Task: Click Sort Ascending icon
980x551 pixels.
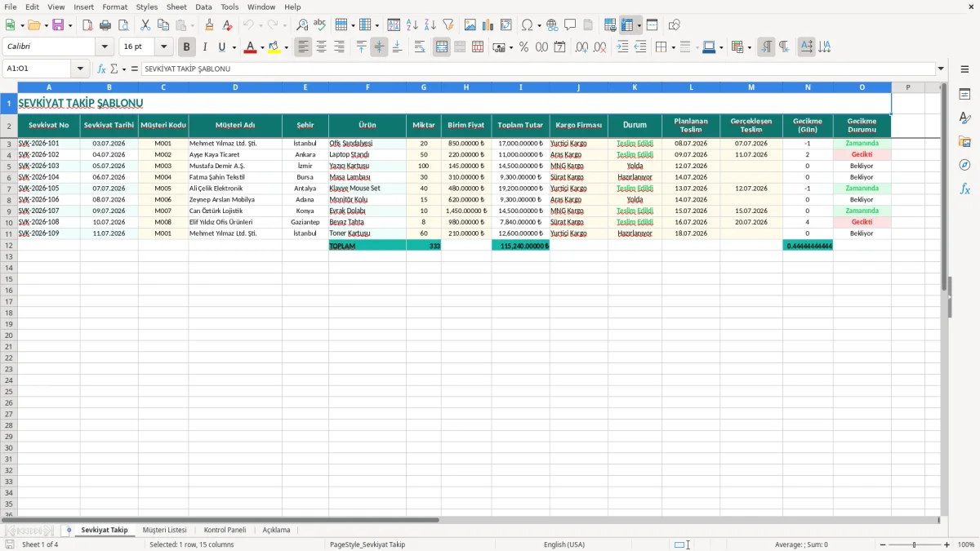Action: tap(412, 25)
